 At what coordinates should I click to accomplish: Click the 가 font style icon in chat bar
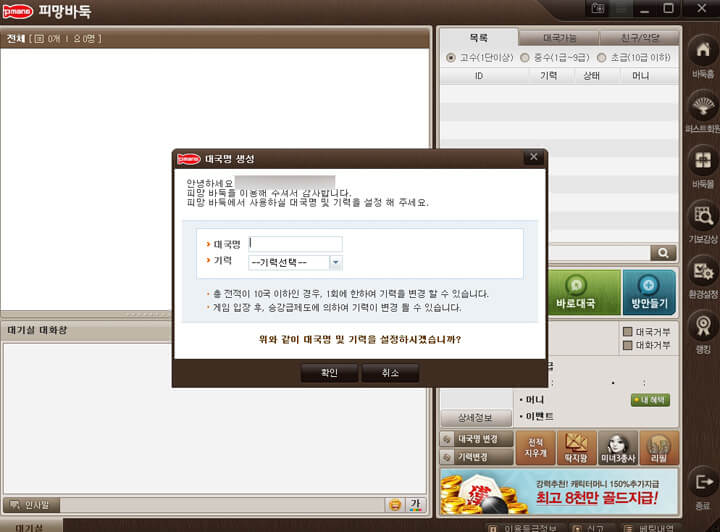416,505
